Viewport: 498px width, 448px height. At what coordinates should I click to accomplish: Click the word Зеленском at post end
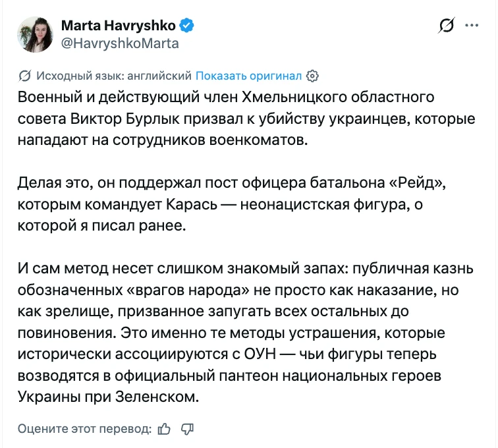(157, 397)
